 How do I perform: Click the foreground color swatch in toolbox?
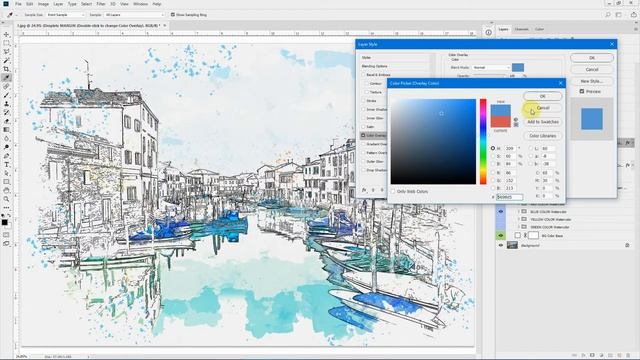(x=4, y=222)
